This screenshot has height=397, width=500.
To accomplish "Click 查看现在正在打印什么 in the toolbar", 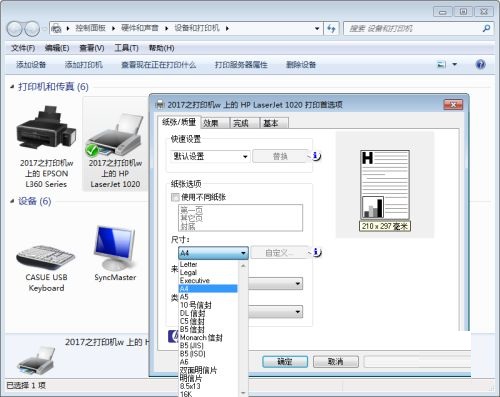I will (158, 64).
